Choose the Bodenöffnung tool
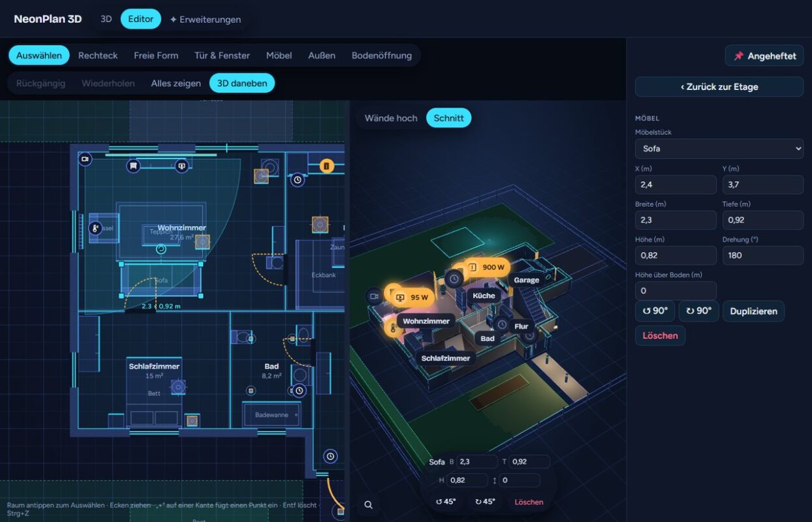This screenshot has height=522, width=812. pyautogui.click(x=382, y=55)
